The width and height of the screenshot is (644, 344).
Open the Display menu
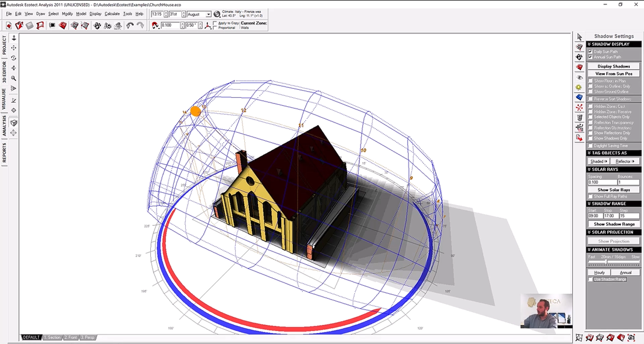click(x=95, y=14)
